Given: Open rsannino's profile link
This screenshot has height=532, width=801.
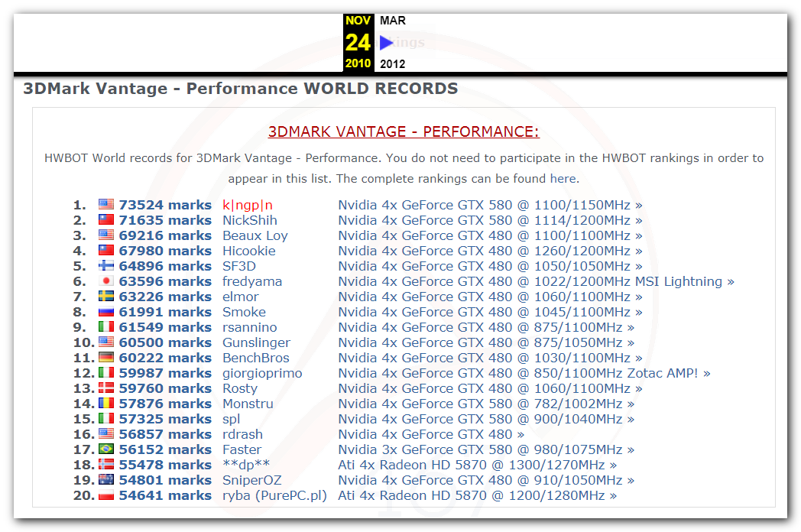Looking at the screenshot, I should pos(249,327).
